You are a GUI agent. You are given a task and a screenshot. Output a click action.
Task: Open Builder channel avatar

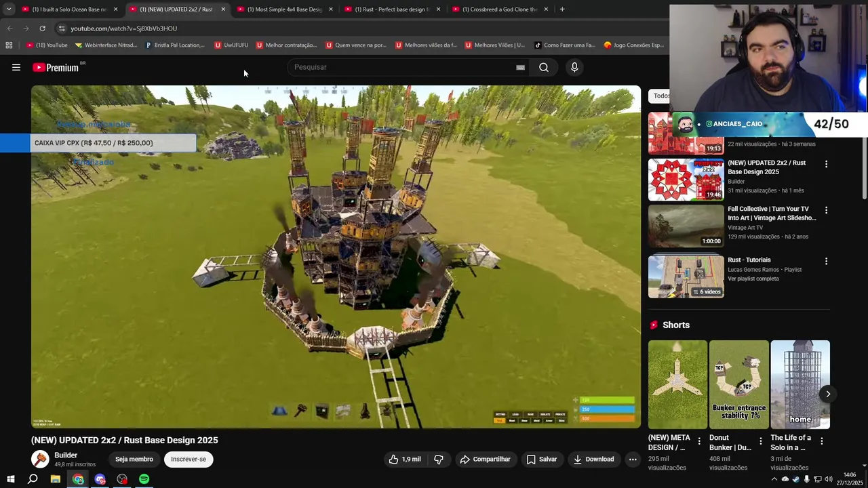(x=40, y=459)
